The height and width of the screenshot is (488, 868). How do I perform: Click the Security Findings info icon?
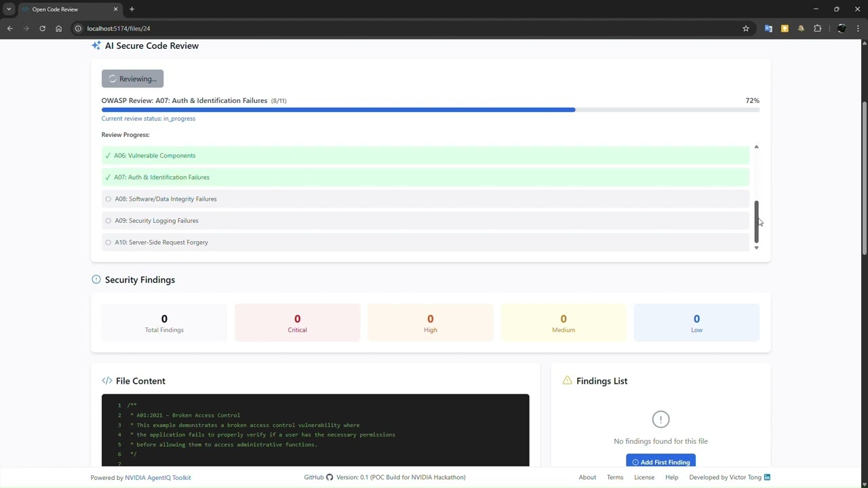tap(96, 279)
